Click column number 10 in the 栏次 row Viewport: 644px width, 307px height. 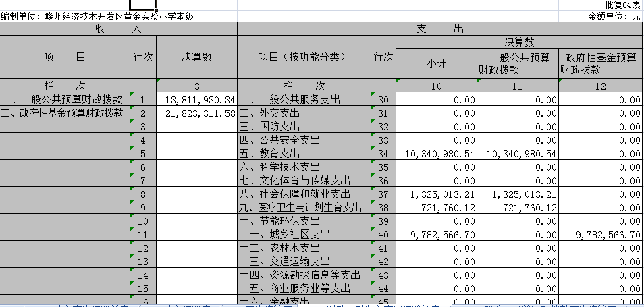click(436, 86)
